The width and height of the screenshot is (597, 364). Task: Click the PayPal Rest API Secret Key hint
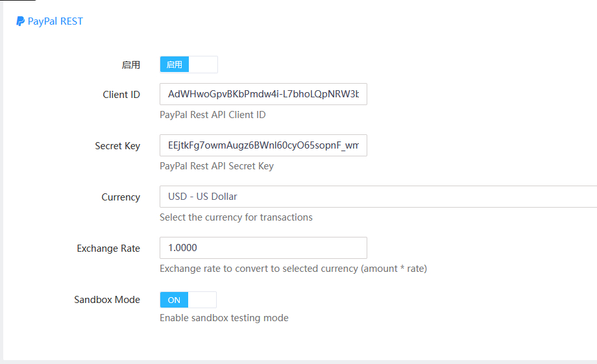[x=216, y=166]
